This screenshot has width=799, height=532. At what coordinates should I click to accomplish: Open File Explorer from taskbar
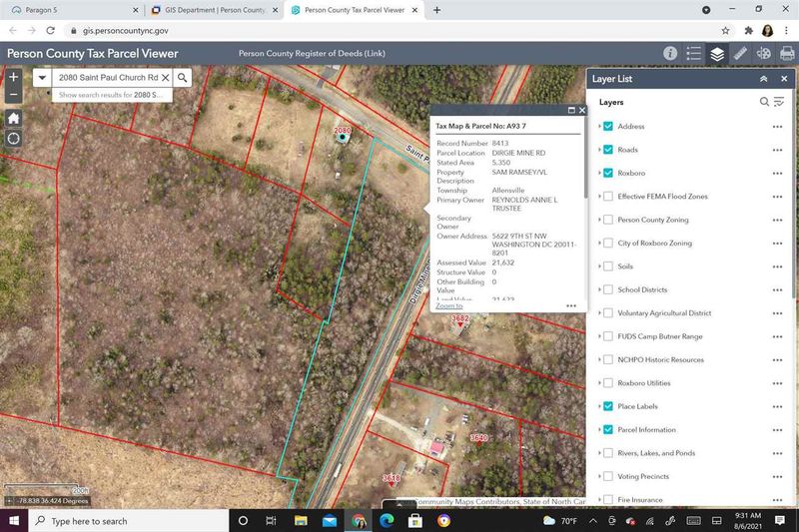point(301,521)
